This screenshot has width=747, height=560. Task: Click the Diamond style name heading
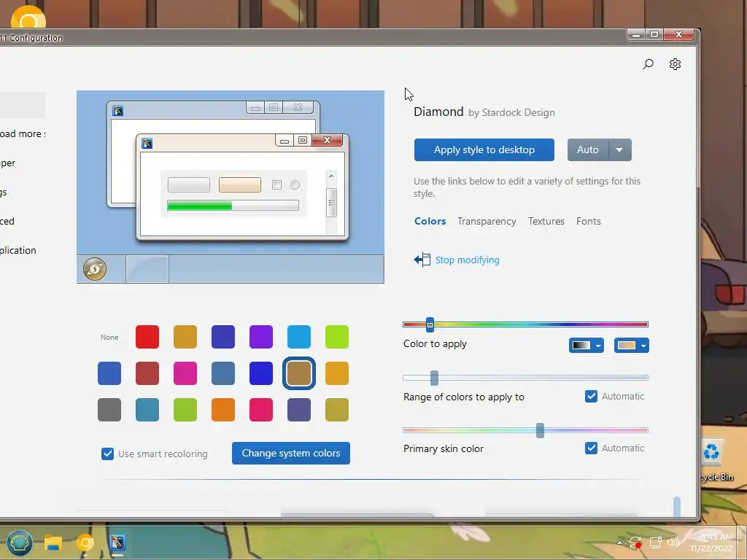coord(438,112)
